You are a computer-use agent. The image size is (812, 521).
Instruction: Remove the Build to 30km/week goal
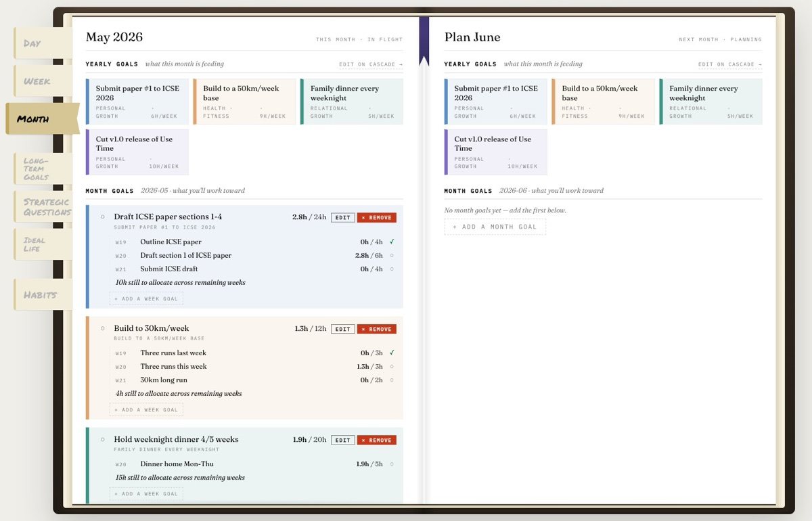pos(377,329)
